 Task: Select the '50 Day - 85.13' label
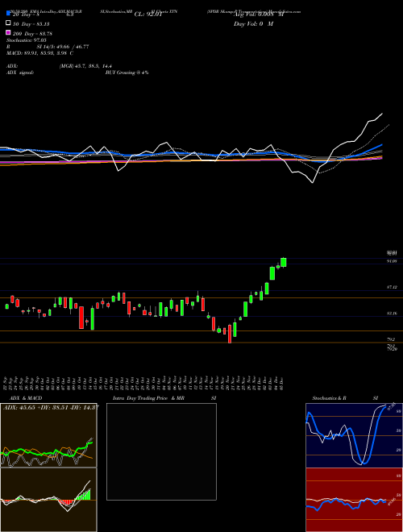[31, 24]
